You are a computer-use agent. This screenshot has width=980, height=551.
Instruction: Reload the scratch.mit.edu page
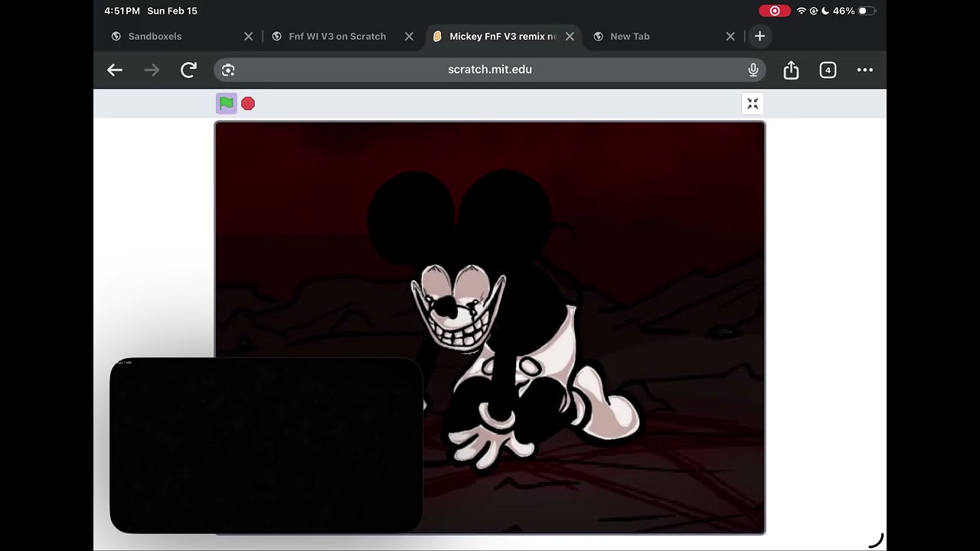click(188, 70)
